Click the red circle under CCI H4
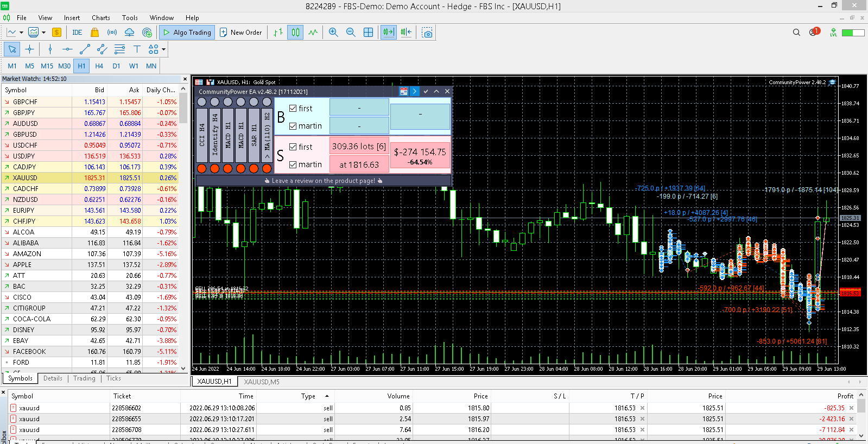868x444 pixels. tap(202, 168)
